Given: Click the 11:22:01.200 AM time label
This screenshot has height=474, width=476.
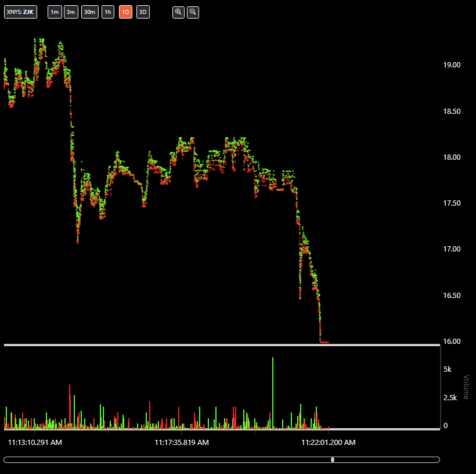Looking at the screenshot, I should (x=329, y=443).
